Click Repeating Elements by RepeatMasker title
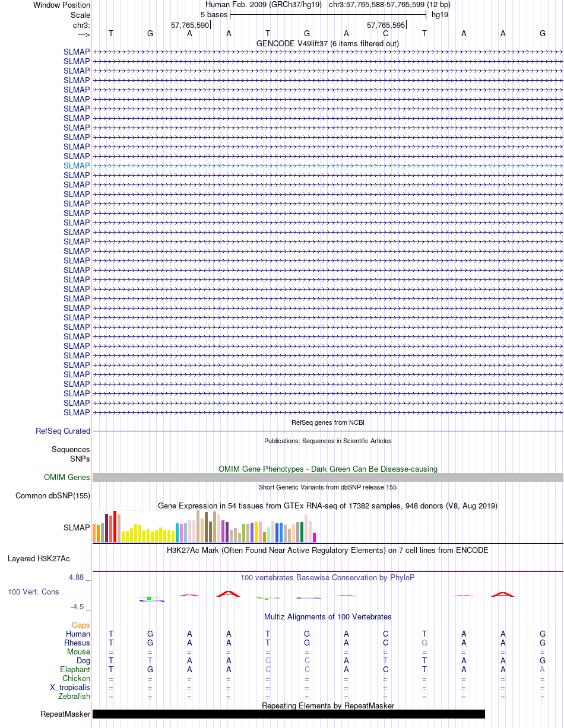 coord(328,705)
